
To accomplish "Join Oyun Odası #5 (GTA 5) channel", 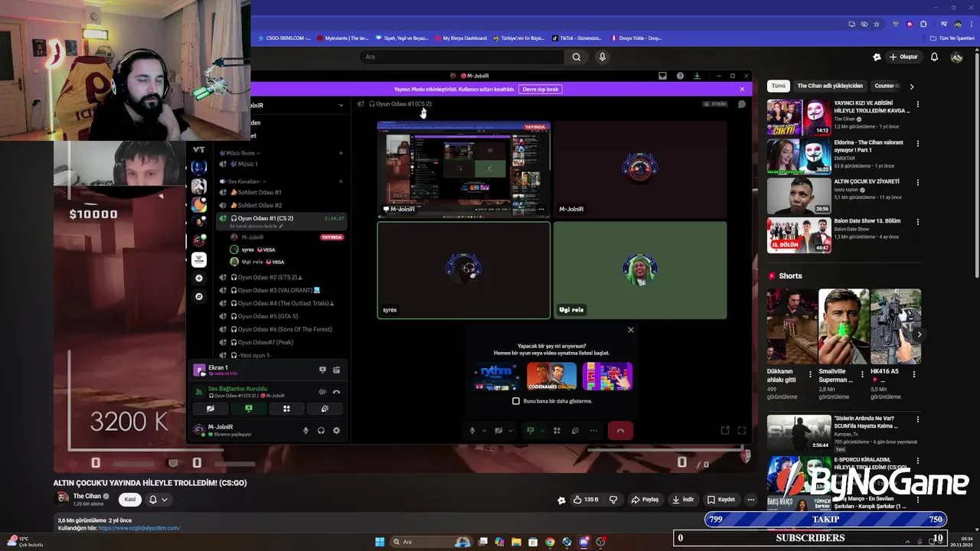I will [x=280, y=316].
